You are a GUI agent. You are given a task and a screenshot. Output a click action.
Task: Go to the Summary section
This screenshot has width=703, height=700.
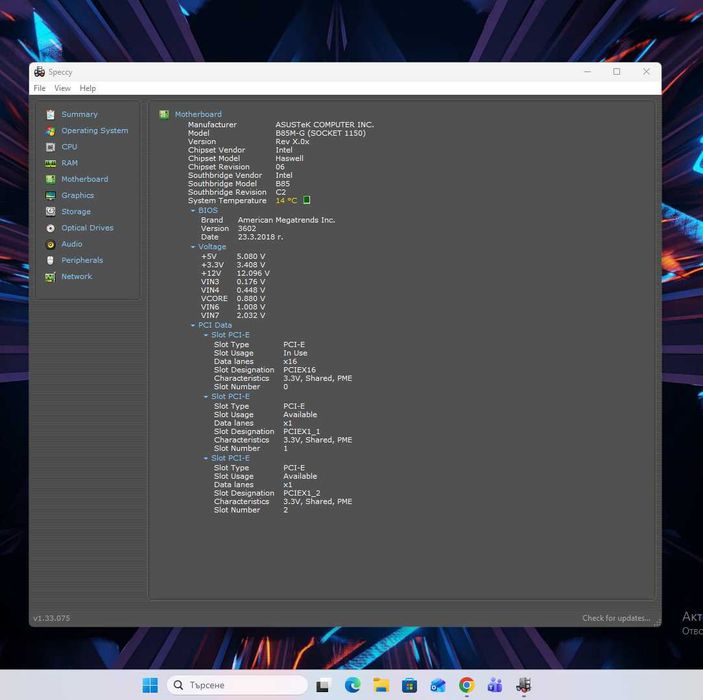tap(79, 114)
